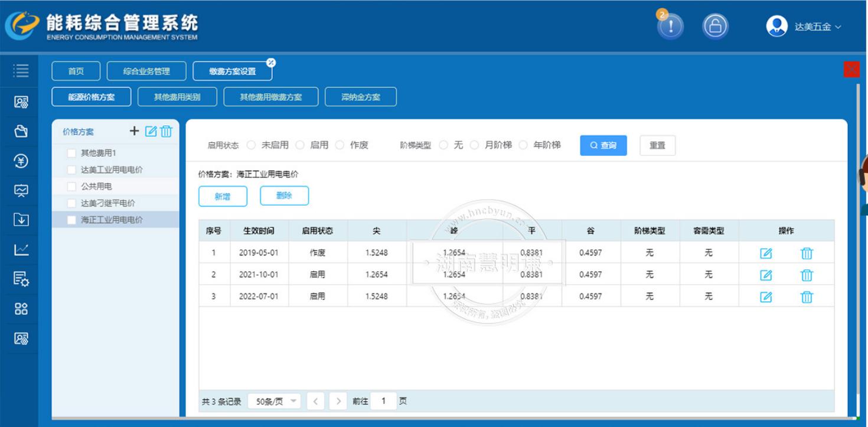Viewport: 868px width, 427px height.
Task: Edit the 2019-05-01 price record
Action: tap(766, 253)
